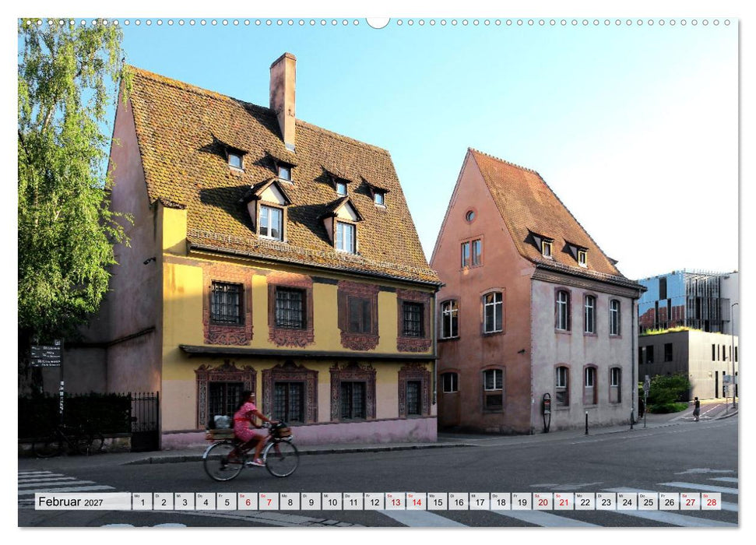The width and height of the screenshot is (756, 545).
Task: Select day 18 in the calendar strip
Action: tap(501, 501)
